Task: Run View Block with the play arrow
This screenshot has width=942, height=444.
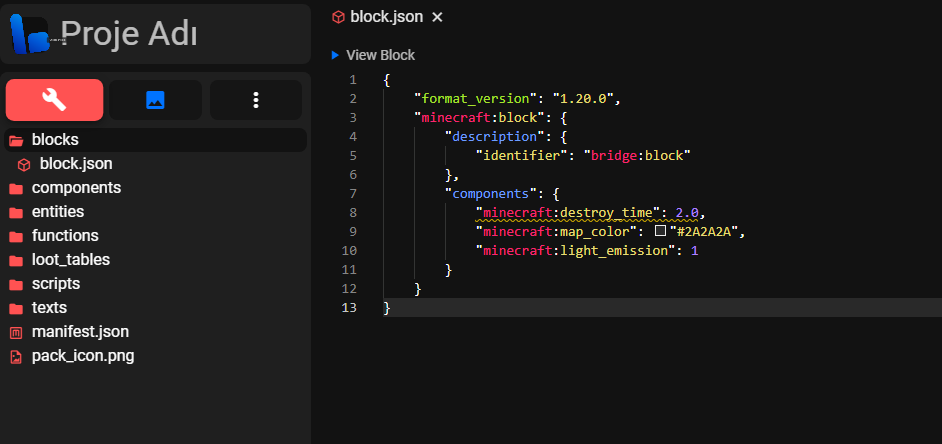Action: coord(335,55)
